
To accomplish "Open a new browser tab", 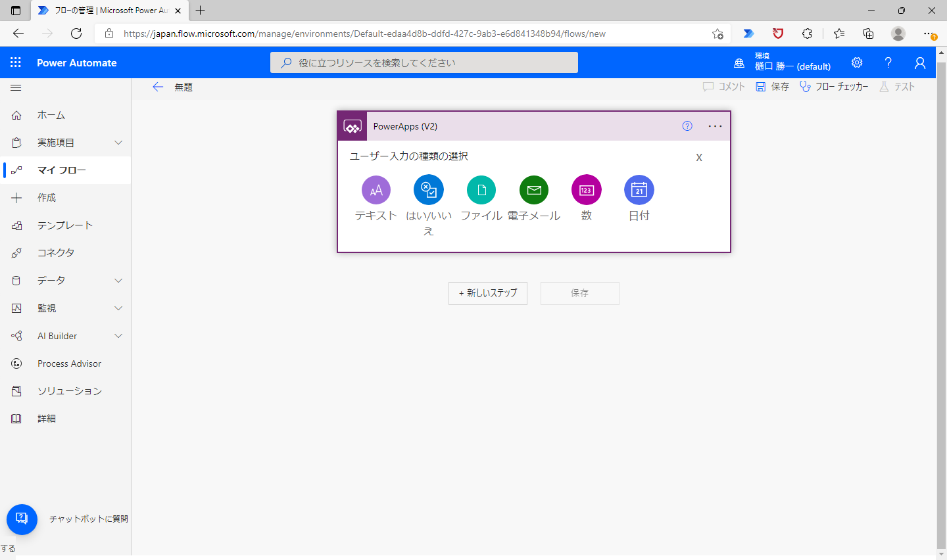I will [201, 11].
